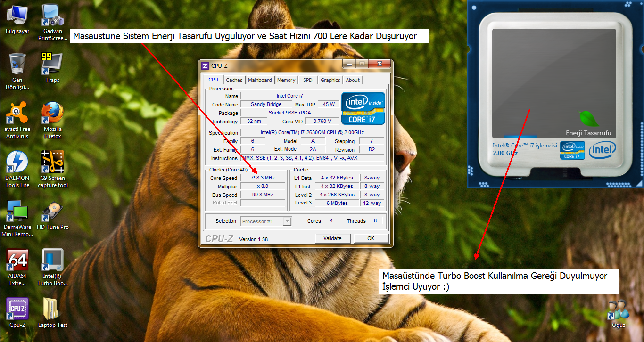Image resolution: width=644 pixels, height=342 pixels.
Task: Click the Intel logo on Turbo Boost gadget
Action: 602,150
